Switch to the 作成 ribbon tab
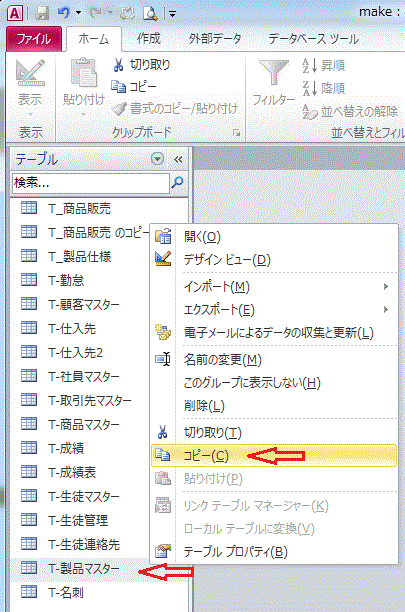The width and height of the screenshot is (405, 612). (x=149, y=39)
